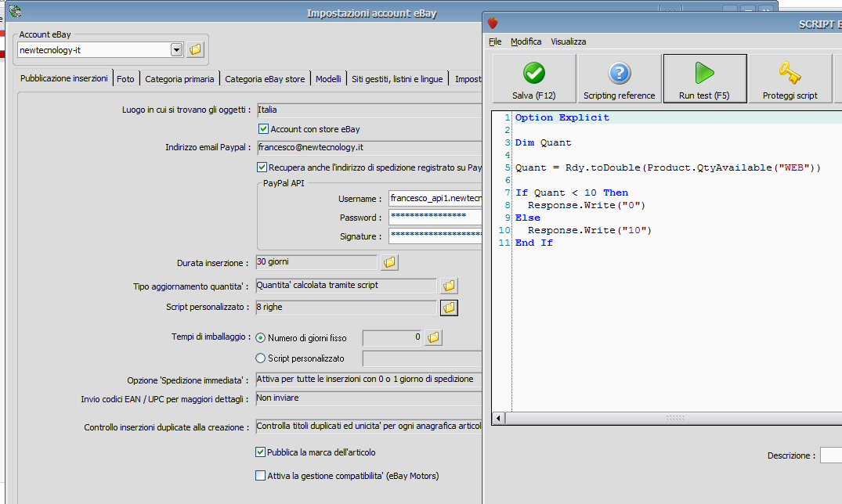Click the PayPal API Signature field
The height and width of the screenshot is (504, 842).
(435, 235)
